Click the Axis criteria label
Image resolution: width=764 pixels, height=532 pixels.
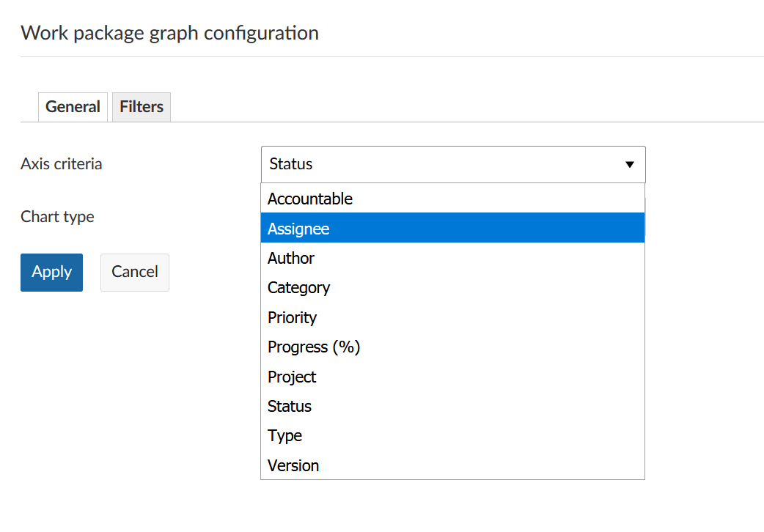[62, 164]
